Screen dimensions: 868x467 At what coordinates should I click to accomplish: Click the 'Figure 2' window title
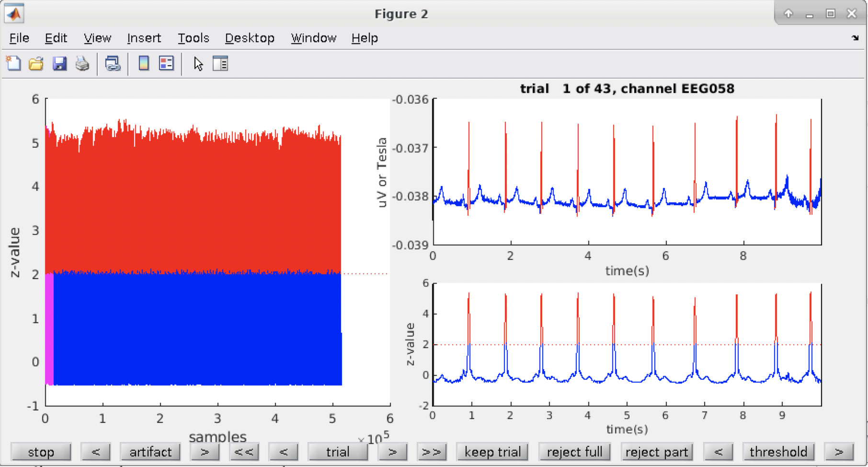click(x=401, y=14)
